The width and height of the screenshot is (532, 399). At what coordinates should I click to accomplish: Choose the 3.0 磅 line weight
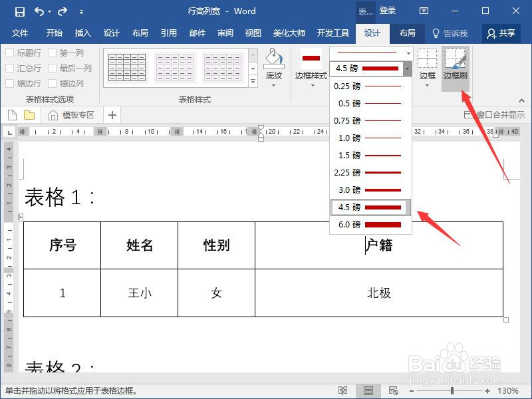(x=371, y=190)
